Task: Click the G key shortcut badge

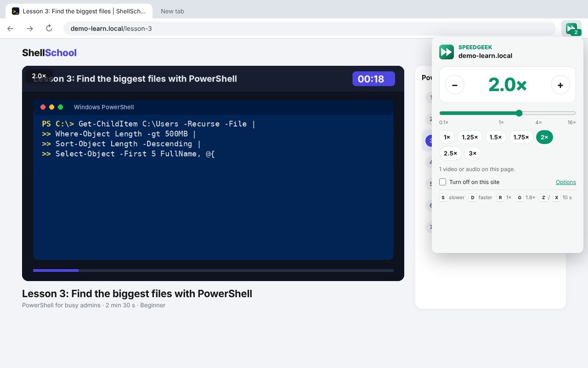Action: (520, 197)
